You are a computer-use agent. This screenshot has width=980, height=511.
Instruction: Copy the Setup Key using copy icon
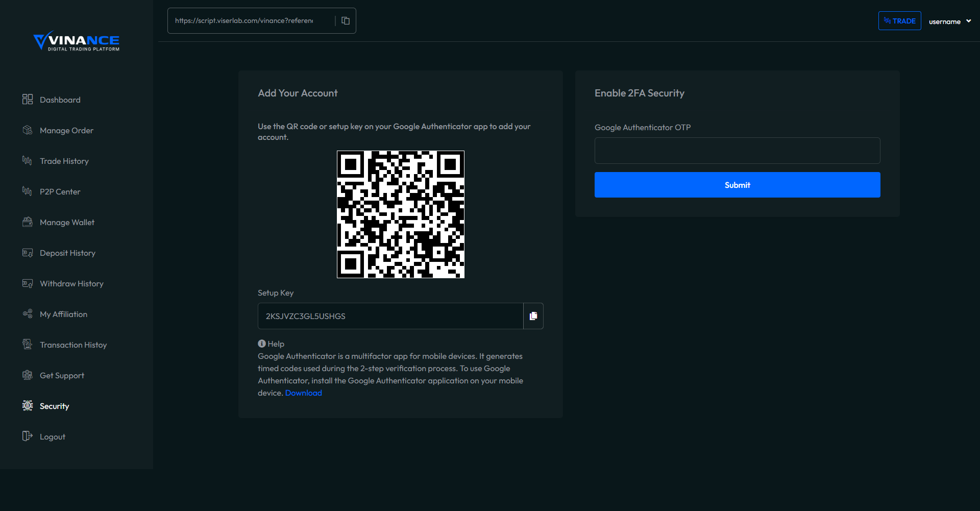point(533,316)
